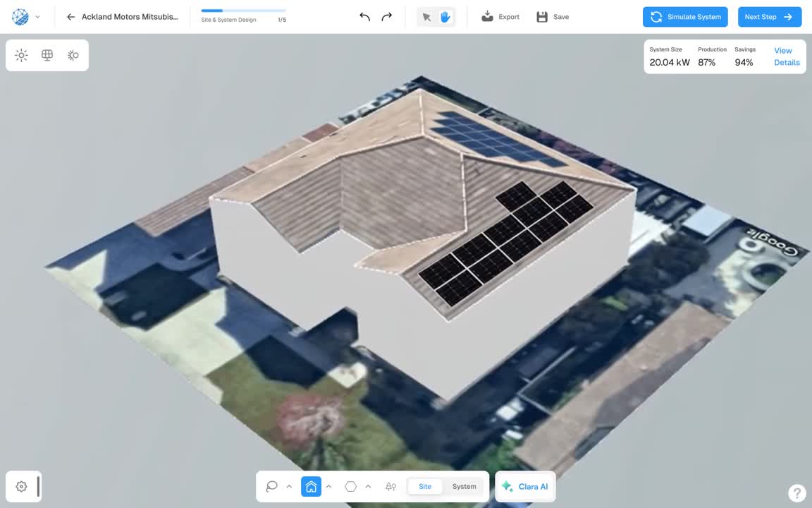This screenshot has height=508, width=812.
Task: Toggle the sun irradiance view icon
Action: click(x=21, y=56)
